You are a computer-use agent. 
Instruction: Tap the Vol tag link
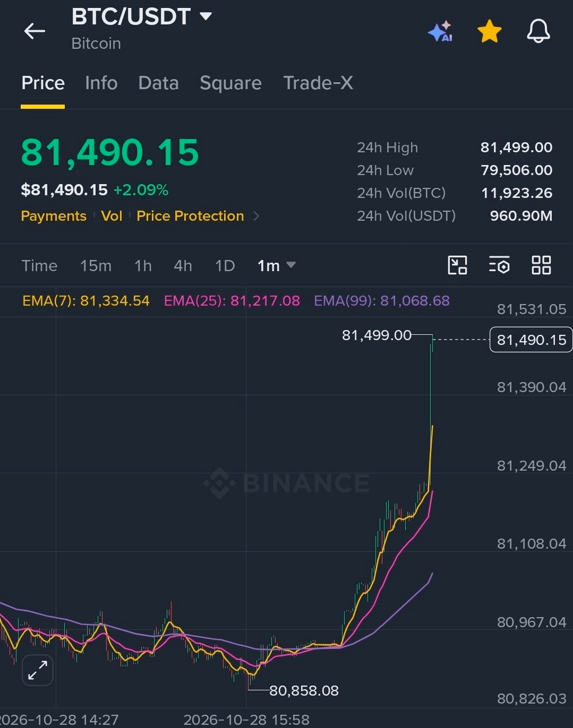tap(112, 216)
